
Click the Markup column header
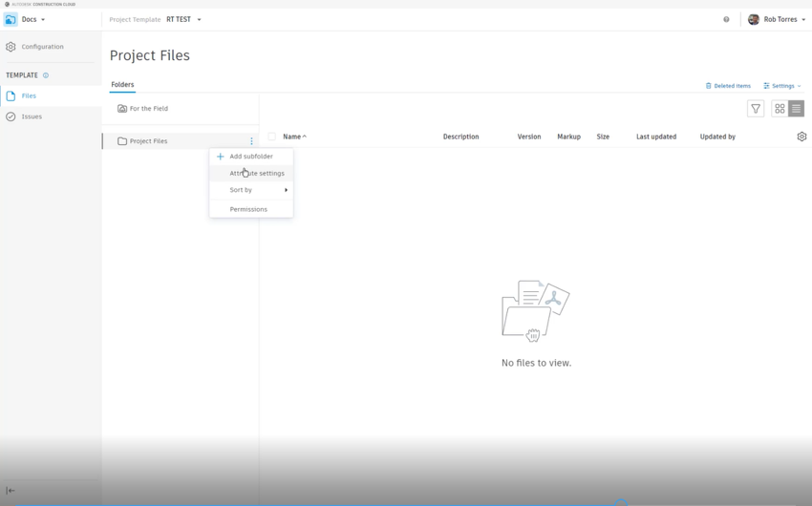tap(568, 137)
